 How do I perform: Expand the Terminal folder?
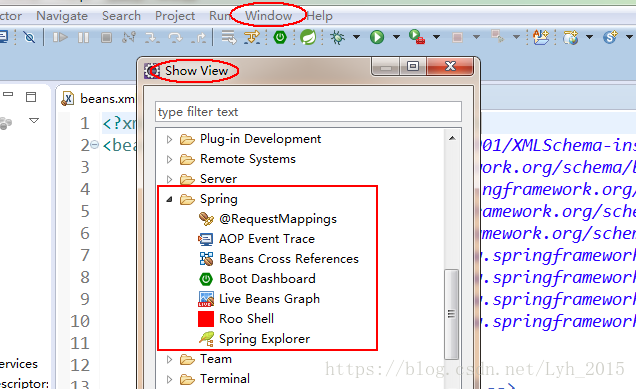point(170,379)
